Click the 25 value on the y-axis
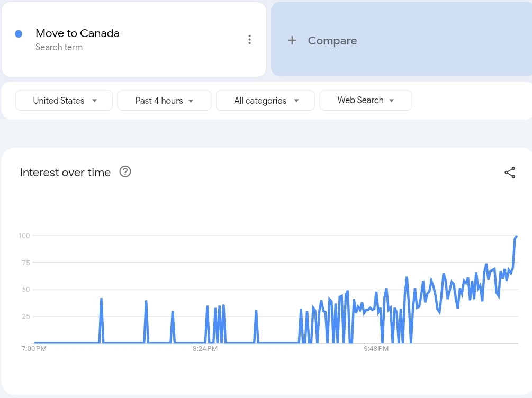532x398 pixels. (x=26, y=316)
